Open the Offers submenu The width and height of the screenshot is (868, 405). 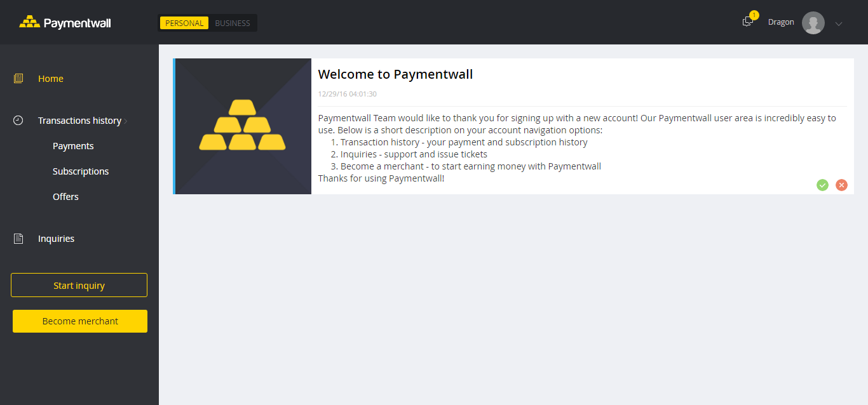(65, 197)
